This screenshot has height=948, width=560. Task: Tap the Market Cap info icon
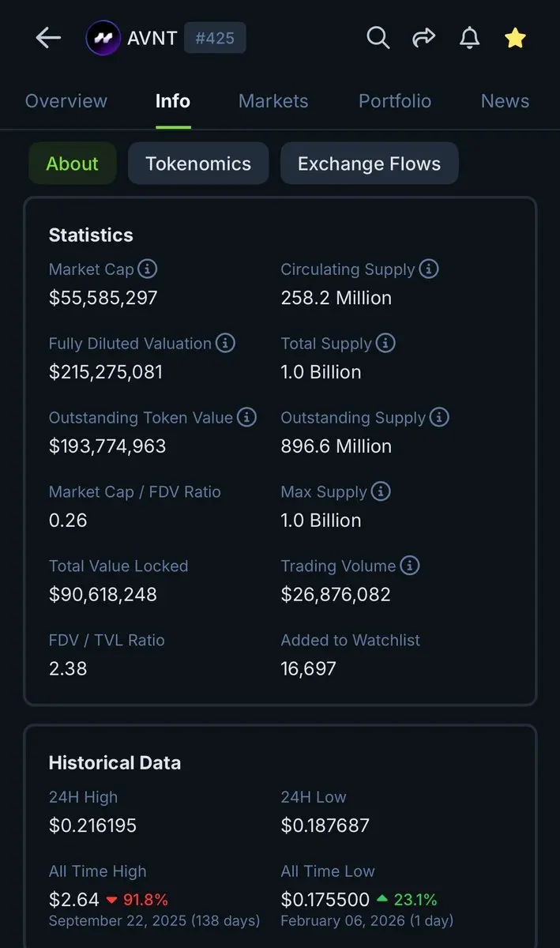tap(148, 269)
